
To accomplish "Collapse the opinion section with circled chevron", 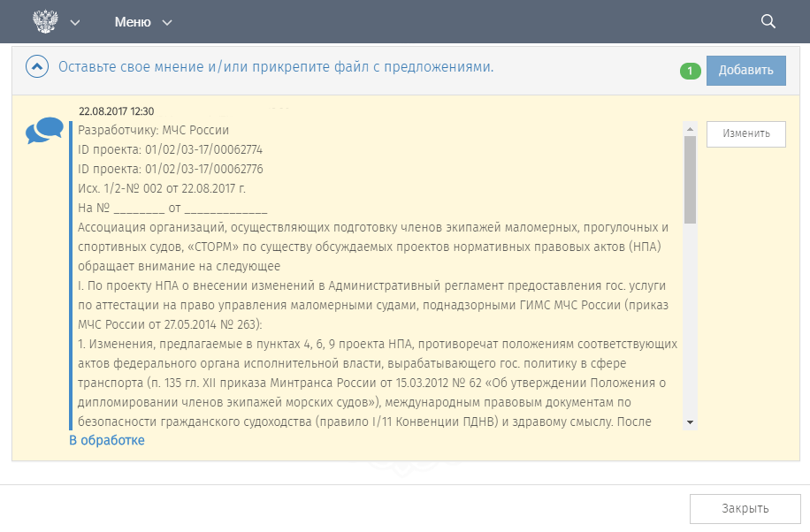I will 37,66.
